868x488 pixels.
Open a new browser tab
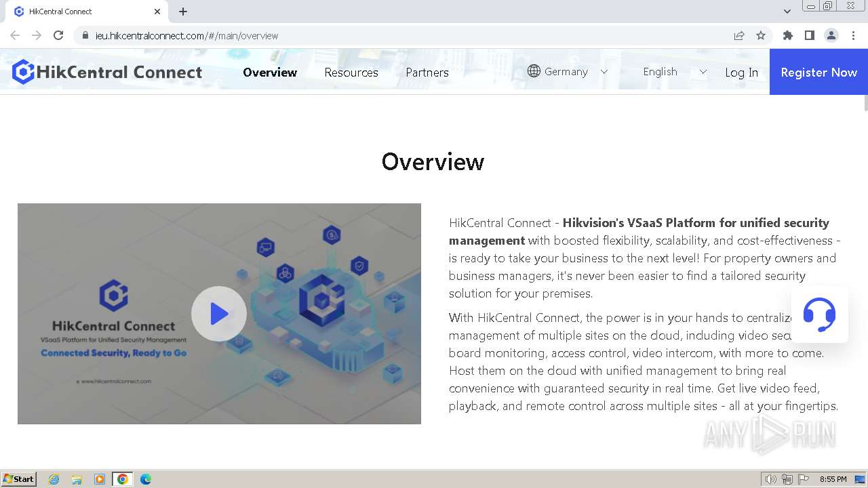[183, 12]
